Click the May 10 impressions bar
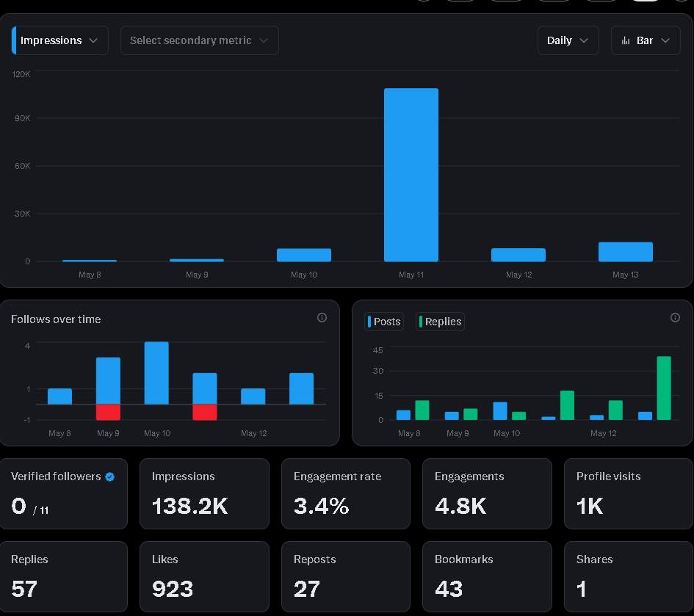 pos(304,255)
